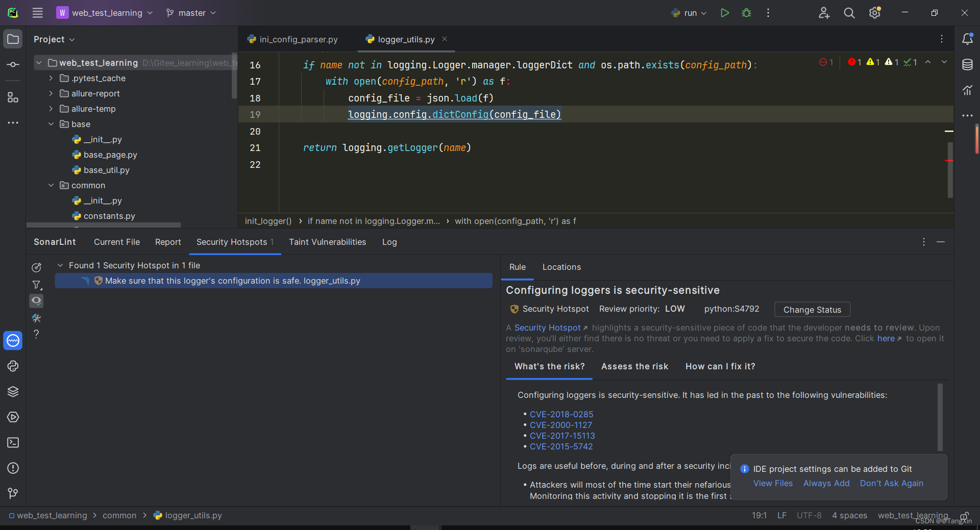Click Always Add in Git notification

click(826, 483)
